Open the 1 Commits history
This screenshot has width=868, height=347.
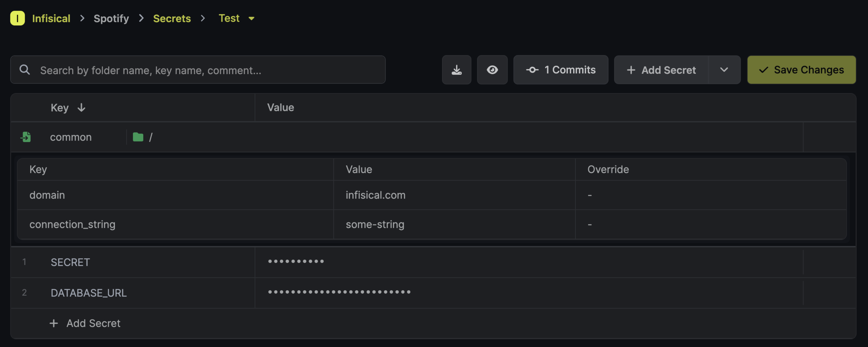(x=560, y=70)
